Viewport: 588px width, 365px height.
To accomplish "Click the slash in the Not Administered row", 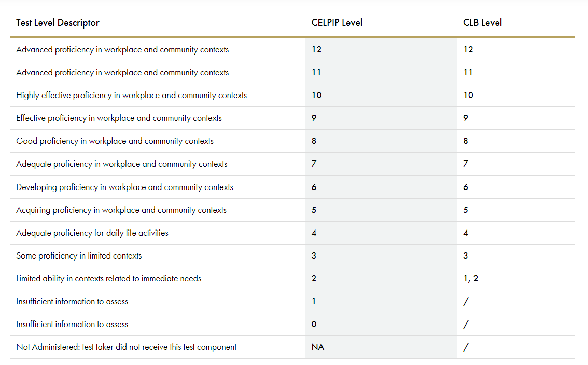I will [466, 347].
